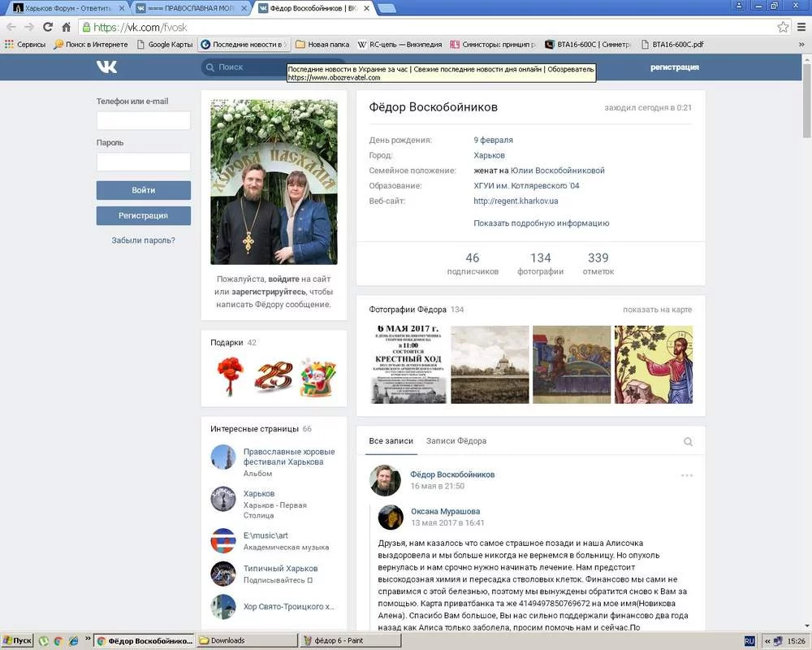Open Юлии Воскобойниковой profile link
The width and height of the screenshot is (812, 650).
point(557,171)
